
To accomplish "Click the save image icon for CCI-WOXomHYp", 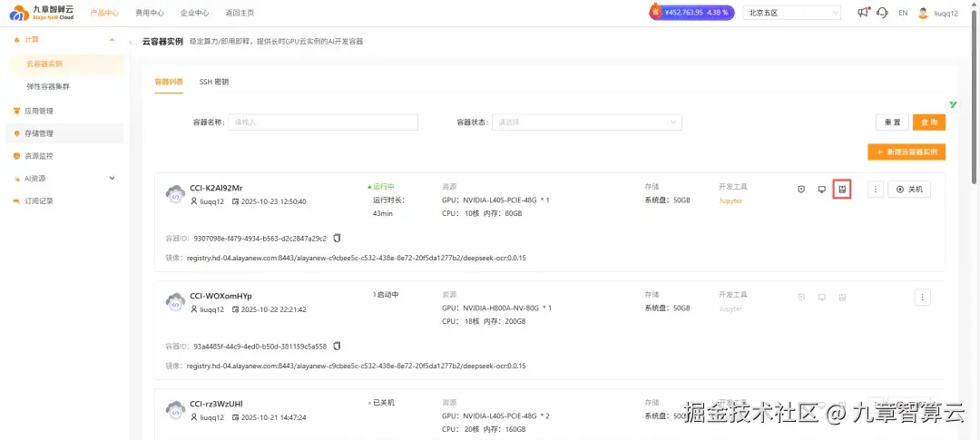I will pyautogui.click(x=842, y=297).
